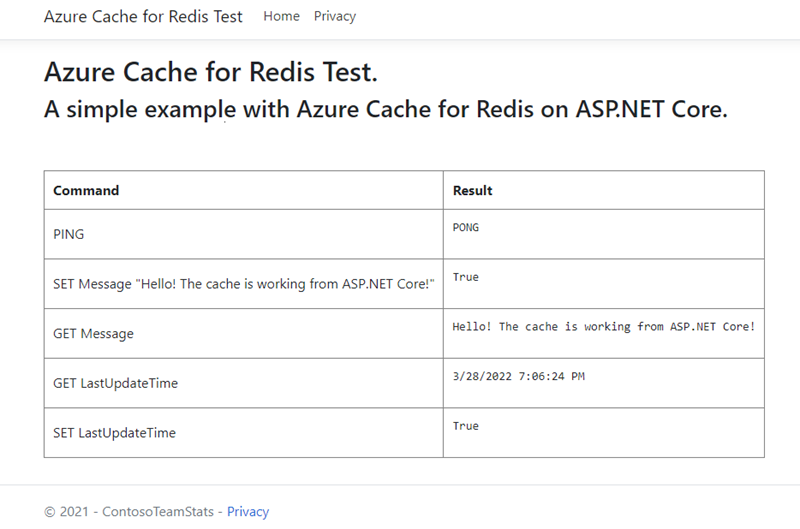Select the Result column header

coord(473,190)
